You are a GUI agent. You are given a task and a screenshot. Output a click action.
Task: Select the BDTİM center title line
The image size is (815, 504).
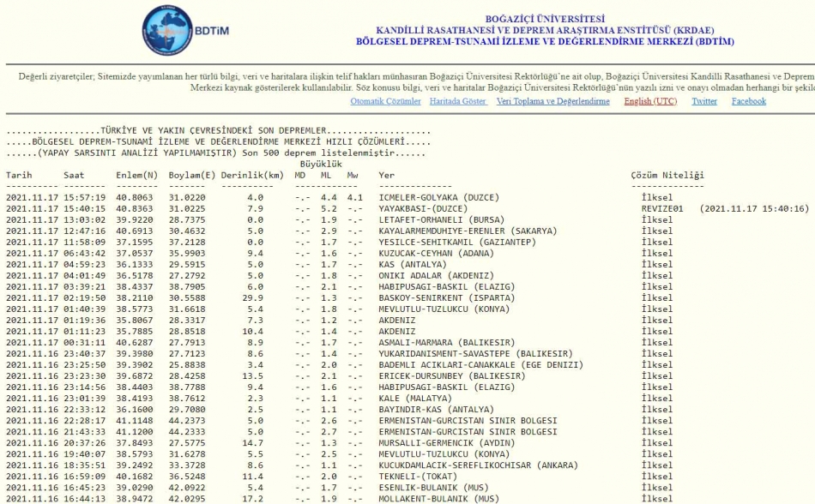(546, 41)
